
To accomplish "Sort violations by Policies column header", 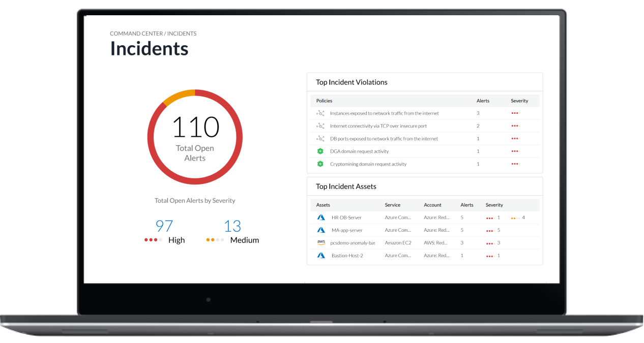I will (324, 101).
